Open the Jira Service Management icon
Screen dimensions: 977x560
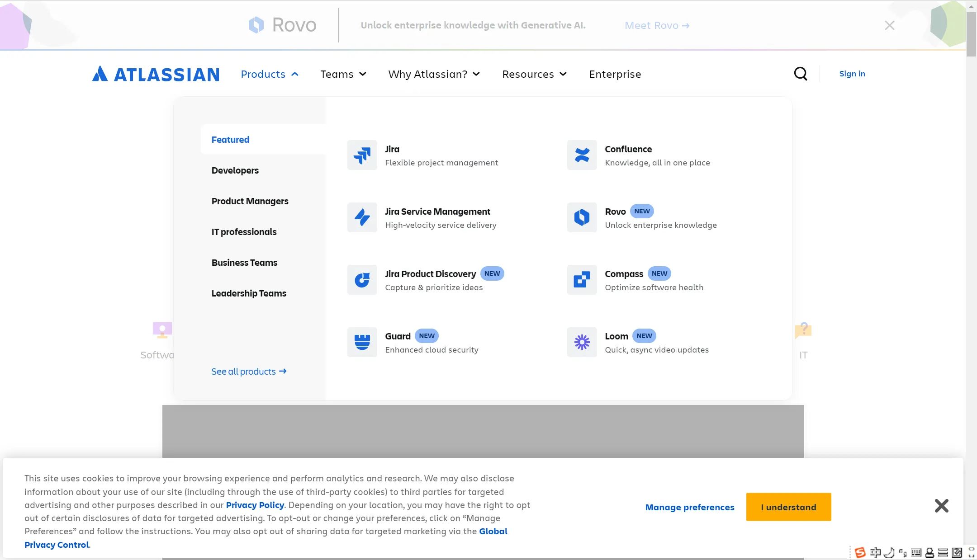coord(362,217)
